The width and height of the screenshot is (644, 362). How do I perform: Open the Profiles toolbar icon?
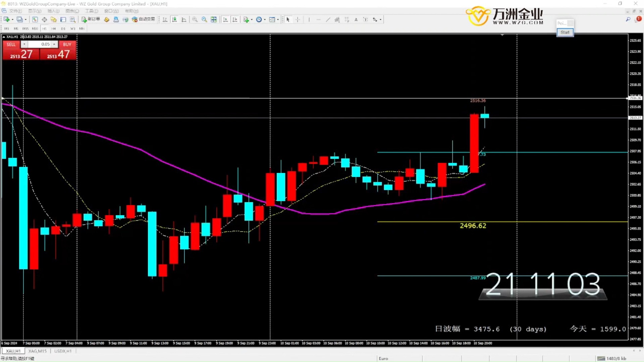(x=20, y=19)
